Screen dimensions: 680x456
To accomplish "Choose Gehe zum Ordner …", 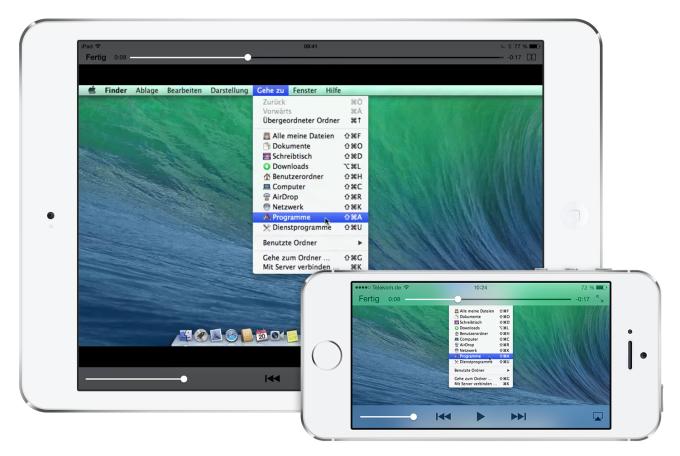I will click(311, 258).
